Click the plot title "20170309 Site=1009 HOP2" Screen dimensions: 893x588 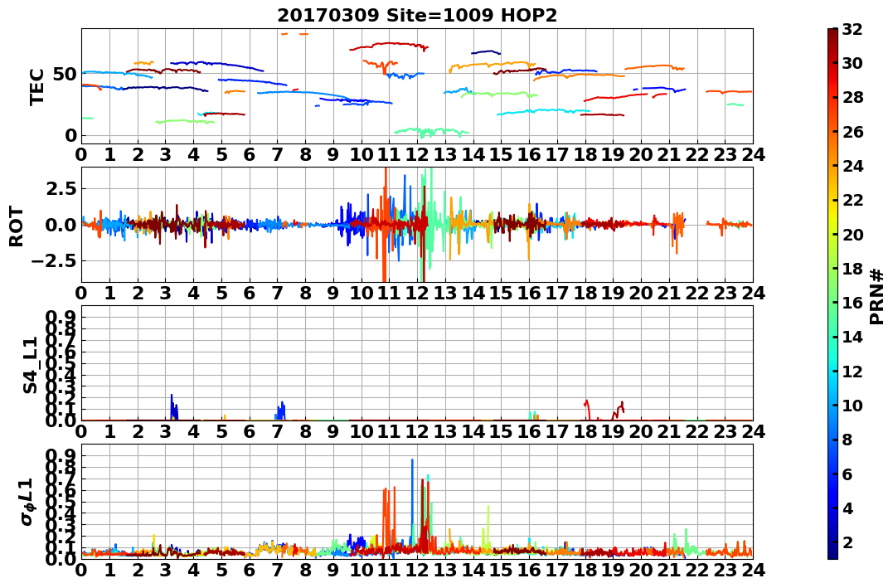[x=417, y=16]
